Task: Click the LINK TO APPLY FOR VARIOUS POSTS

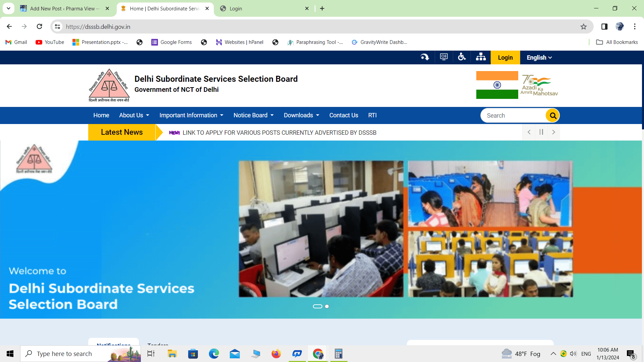Action: click(279, 133)
